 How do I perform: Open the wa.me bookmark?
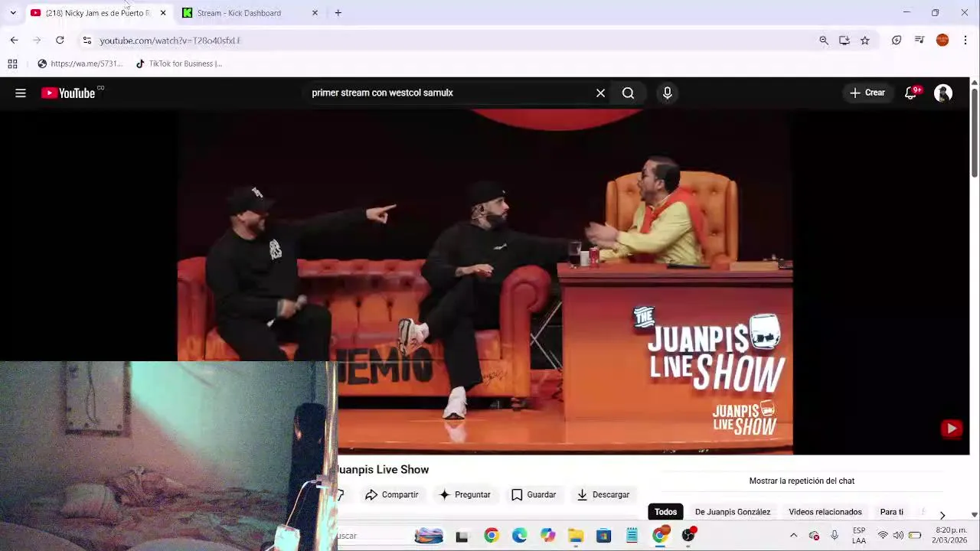coord(80,64)
